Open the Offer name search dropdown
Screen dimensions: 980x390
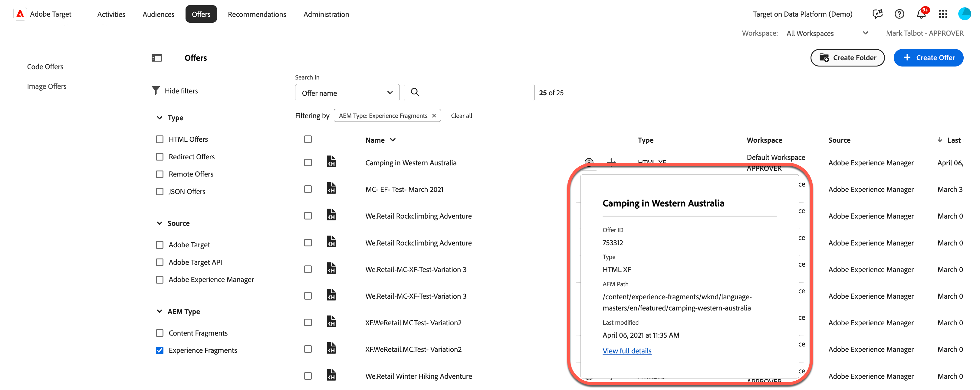(347, 93)
